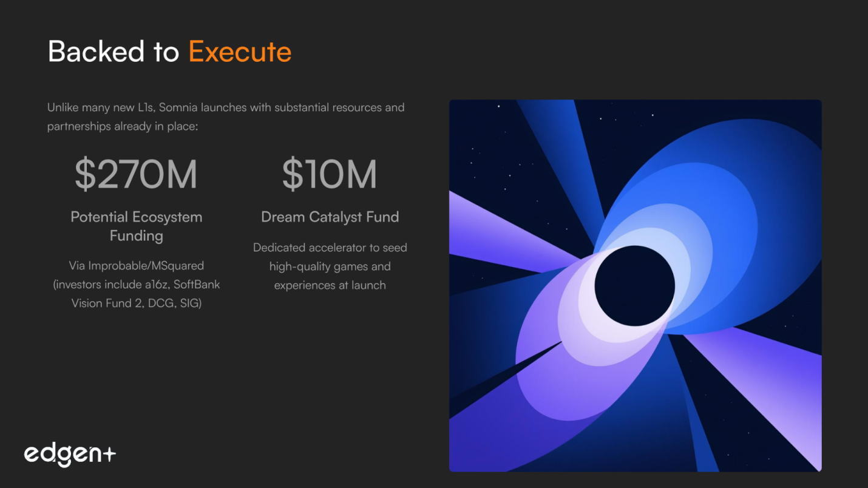Click the dark circle centered in the artwork
Screen dimensions: 868x488
634,286
